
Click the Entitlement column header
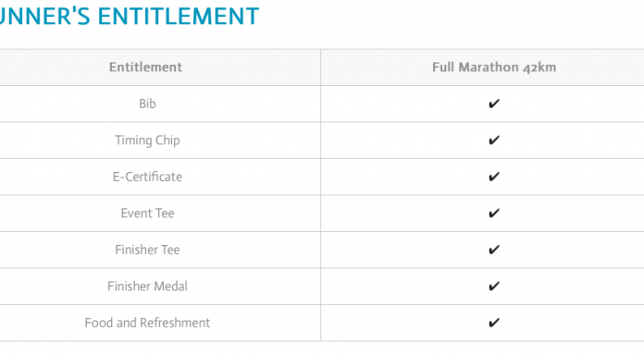tap(146, 67)
